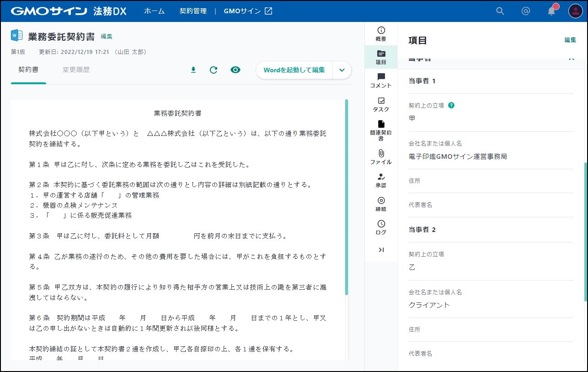Collapse the 当事者 section chevron

(571, 59)
